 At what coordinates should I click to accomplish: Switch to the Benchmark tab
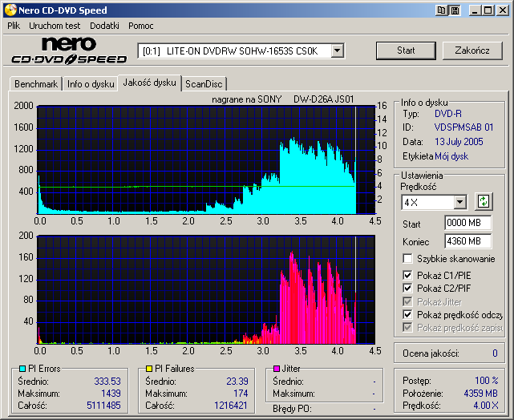(x=36, y=84)
